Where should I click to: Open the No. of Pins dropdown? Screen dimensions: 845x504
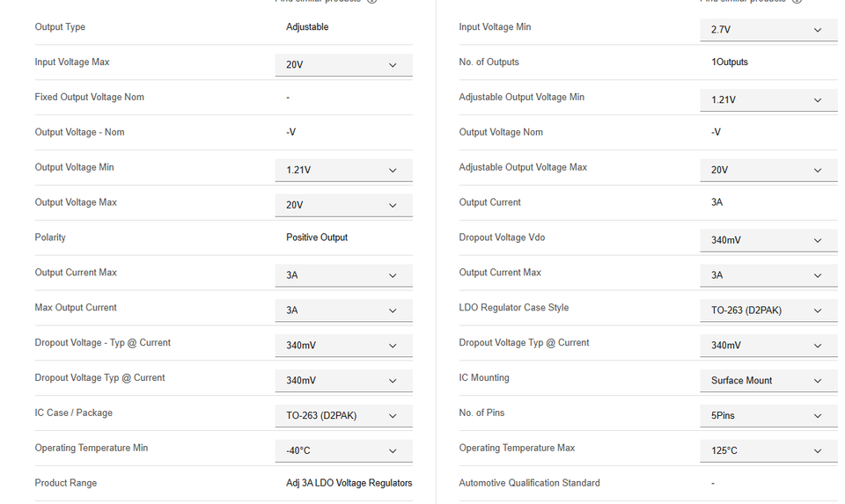coord(768,415)
